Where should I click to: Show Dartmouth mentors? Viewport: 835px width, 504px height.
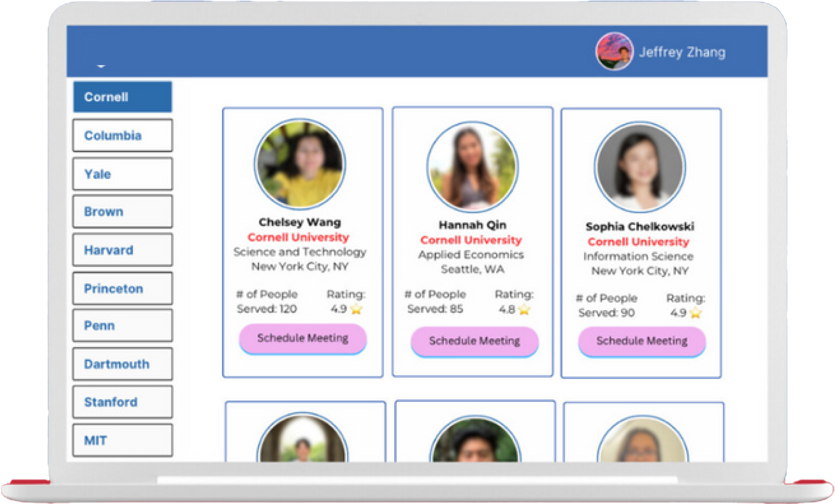coord(122,364)
